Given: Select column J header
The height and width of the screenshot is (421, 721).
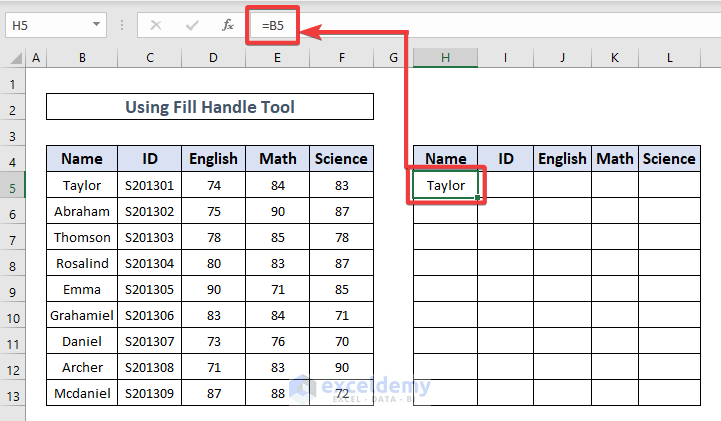Looking at the screenshot, I should point(562,58).
